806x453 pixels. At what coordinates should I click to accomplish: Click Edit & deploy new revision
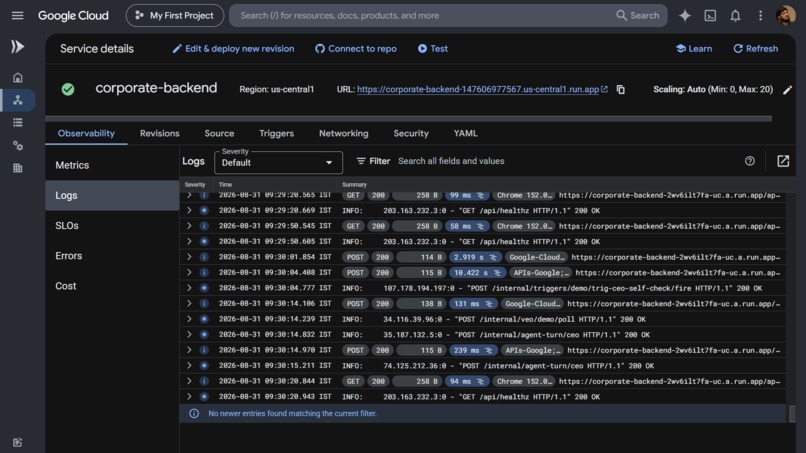tap(233, 48)
